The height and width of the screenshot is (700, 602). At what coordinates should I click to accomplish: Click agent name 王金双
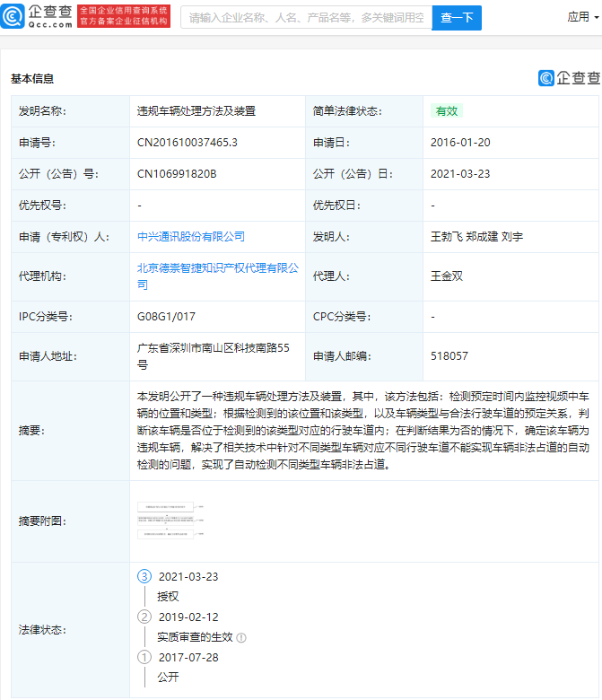[447, 276]
